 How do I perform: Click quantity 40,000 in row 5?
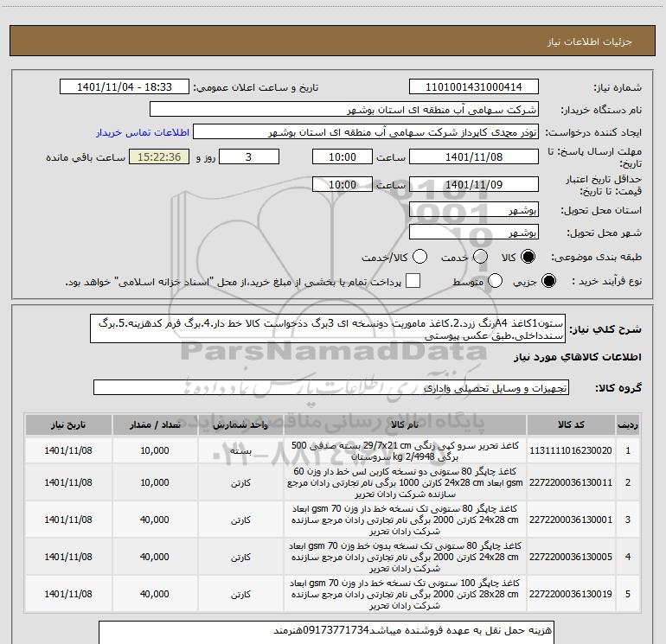coord(155,594)
